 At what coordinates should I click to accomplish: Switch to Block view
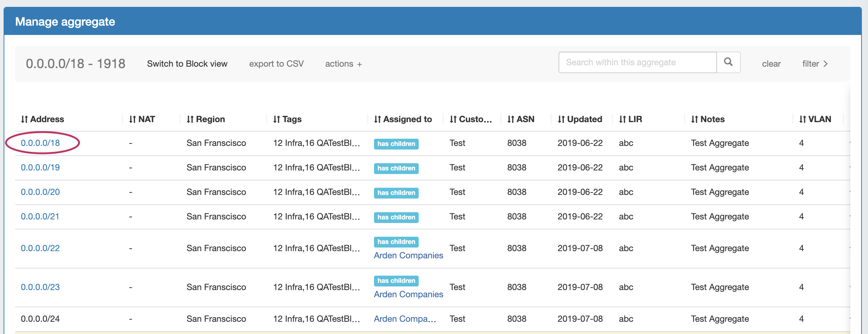pos(187,64)
